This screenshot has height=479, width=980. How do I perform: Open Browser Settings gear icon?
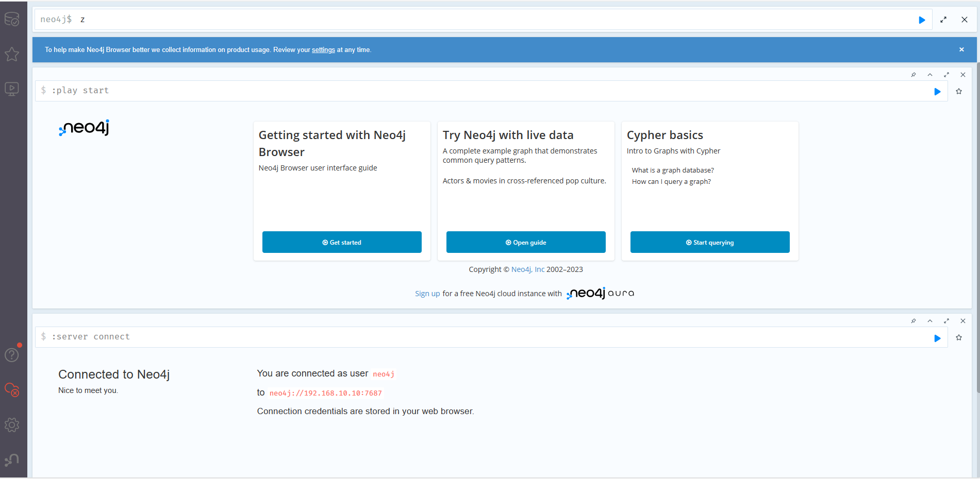tap(12, 425)
